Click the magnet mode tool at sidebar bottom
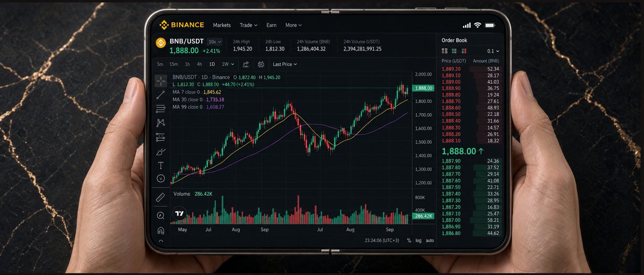 (160, 230)
